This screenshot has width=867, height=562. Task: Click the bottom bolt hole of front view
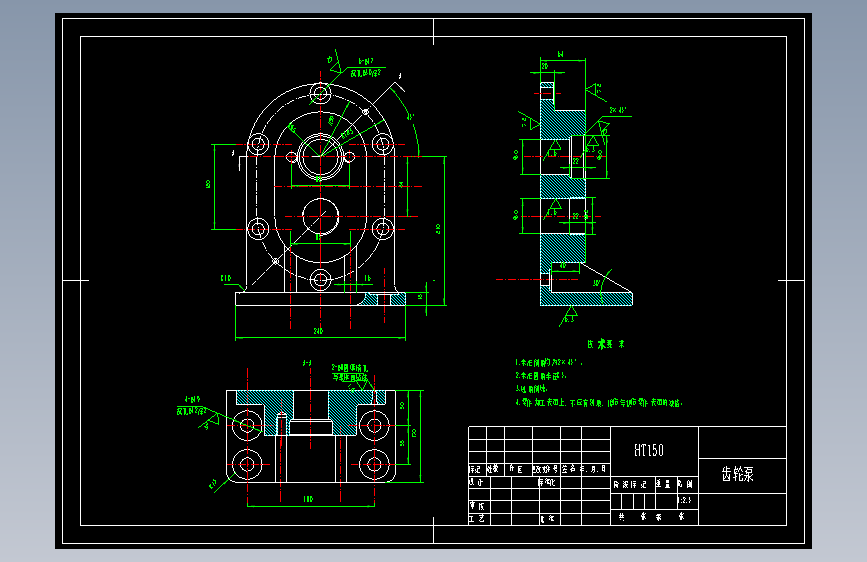pyautogui.click(x=320, y=280)
